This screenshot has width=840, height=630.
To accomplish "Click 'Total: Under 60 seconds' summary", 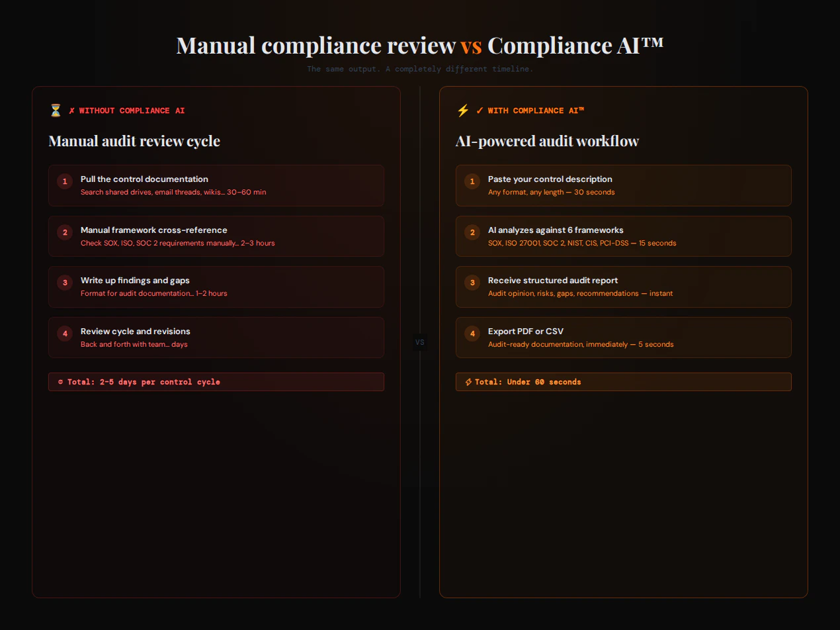I will pyautogui.click(x=624, y=382).
